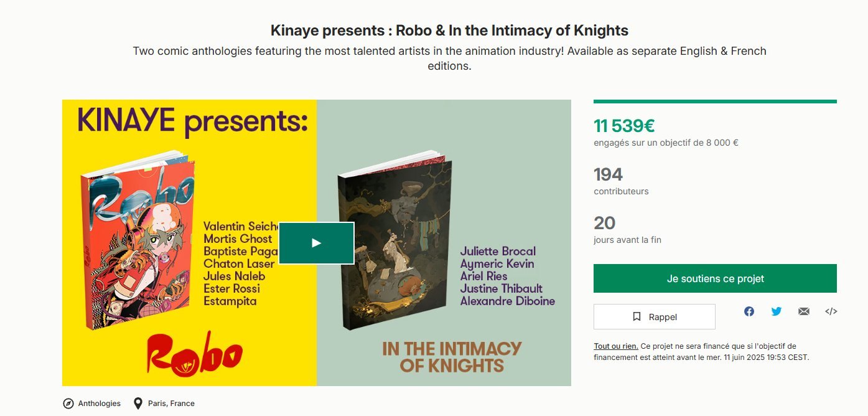Share the project via email envelope icon

coord(804,311)
